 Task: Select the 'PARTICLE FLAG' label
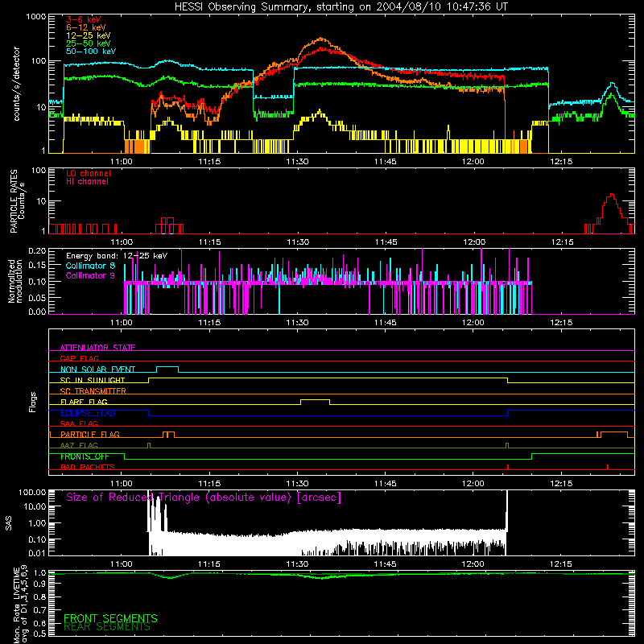90,434
